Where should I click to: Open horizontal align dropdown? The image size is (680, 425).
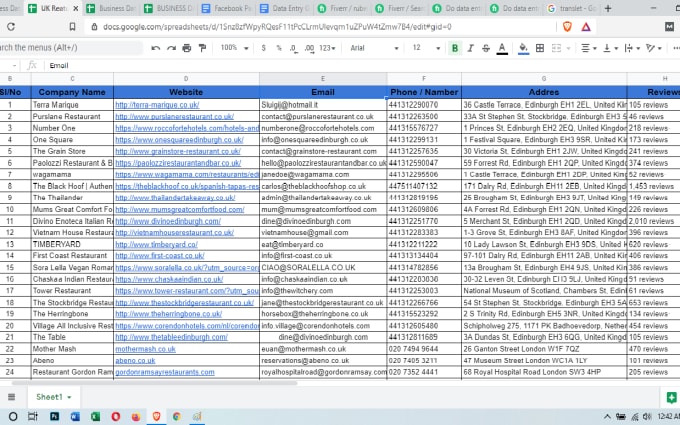pos(588,48)
